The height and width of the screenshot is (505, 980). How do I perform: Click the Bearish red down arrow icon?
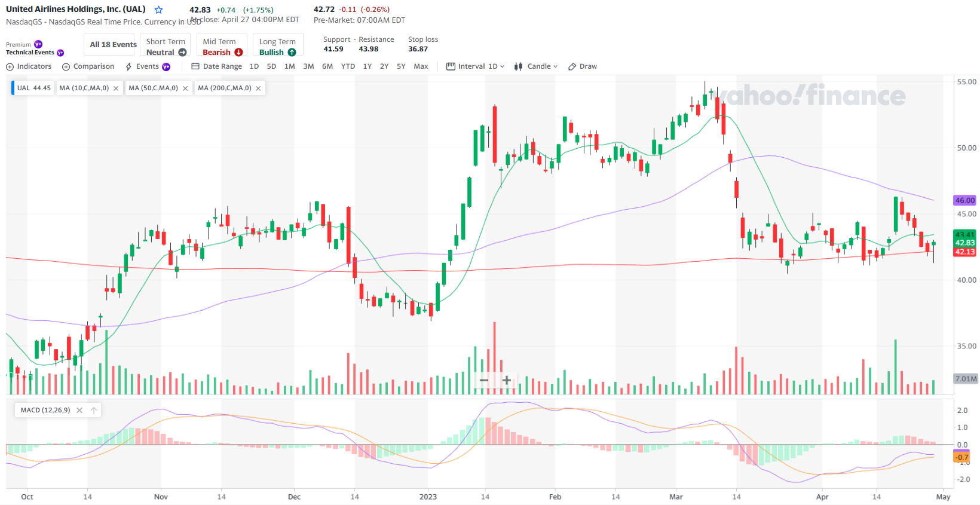(238, 53)
